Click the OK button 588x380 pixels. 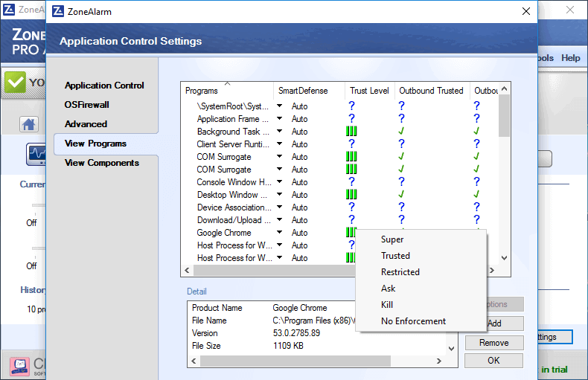tap(494, 361)
